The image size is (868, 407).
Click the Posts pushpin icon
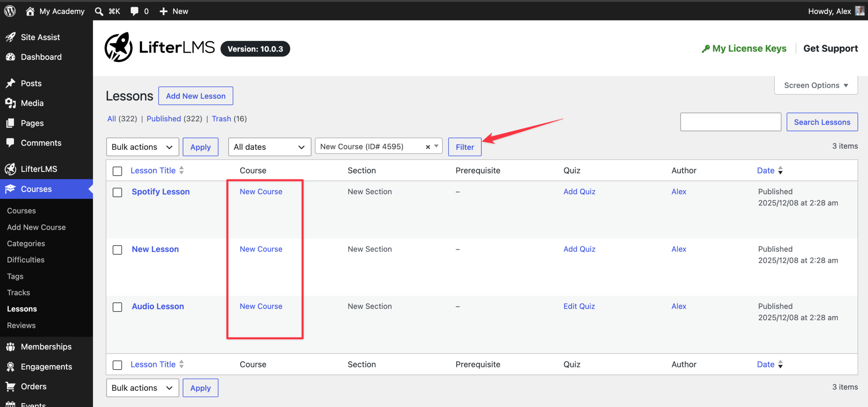(11, 83)
